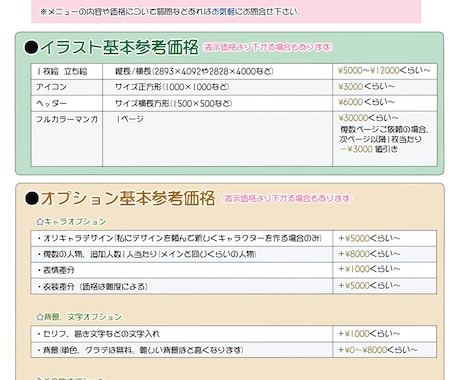
Task: Click the ¥6000くらい~ header price
Action: (366, 102)
